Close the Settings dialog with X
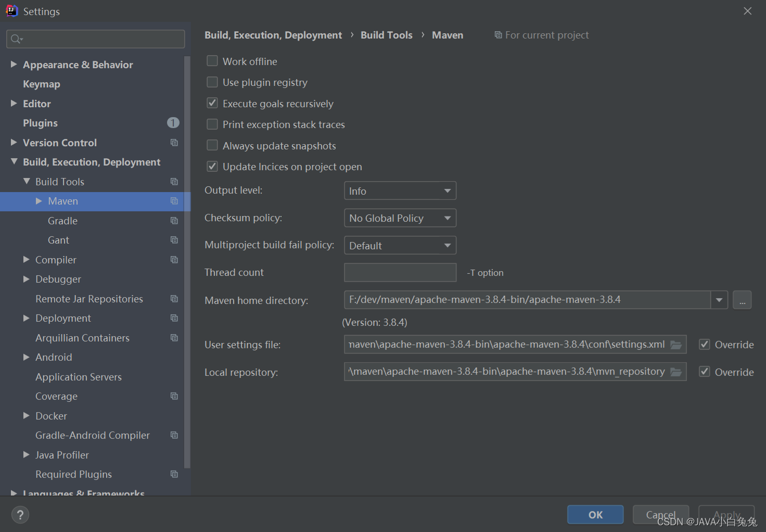The width and height of the screenshot is (766, 532). tap(747, 11)
